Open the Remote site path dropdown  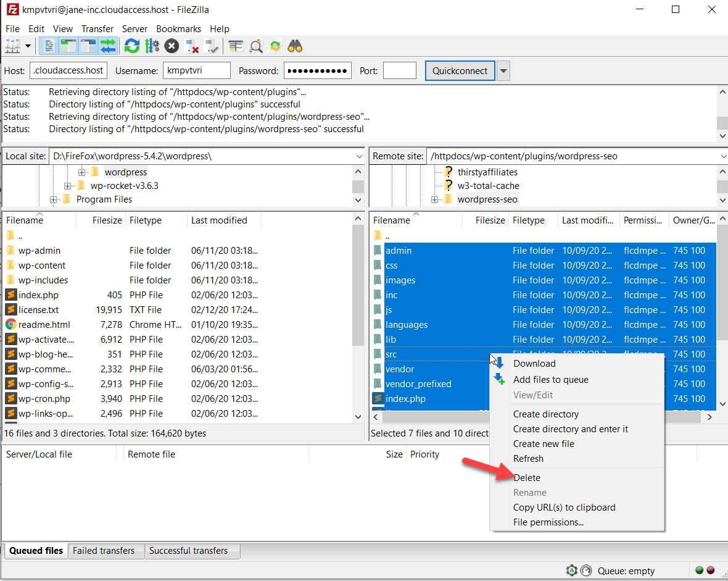click(723, 156)
